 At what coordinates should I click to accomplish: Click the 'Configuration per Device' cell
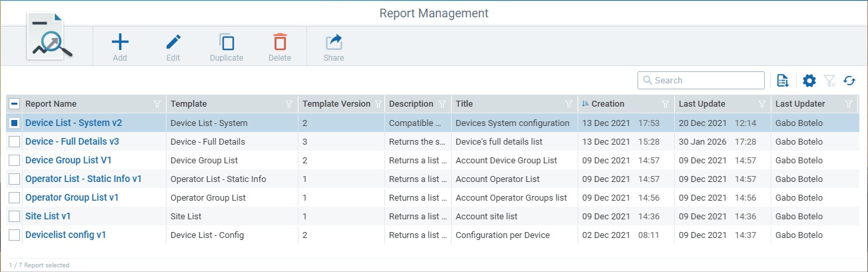pyautogui.click(x=502, y=235)
